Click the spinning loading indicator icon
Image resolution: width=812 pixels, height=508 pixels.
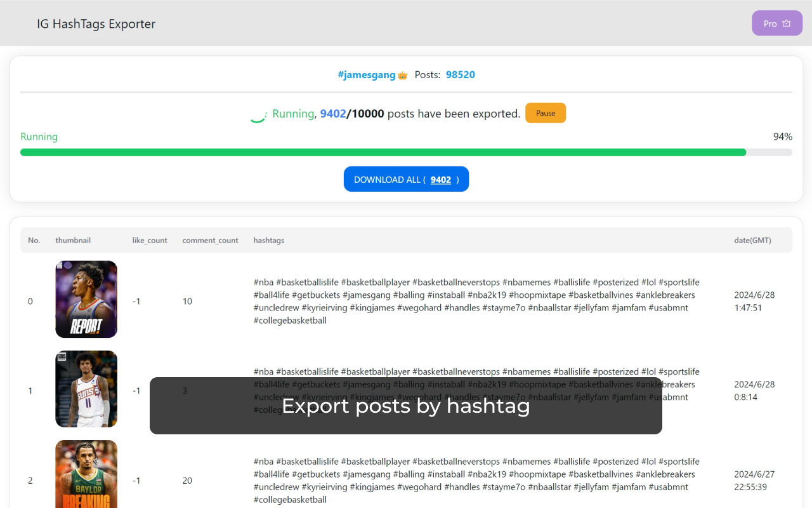258,114
